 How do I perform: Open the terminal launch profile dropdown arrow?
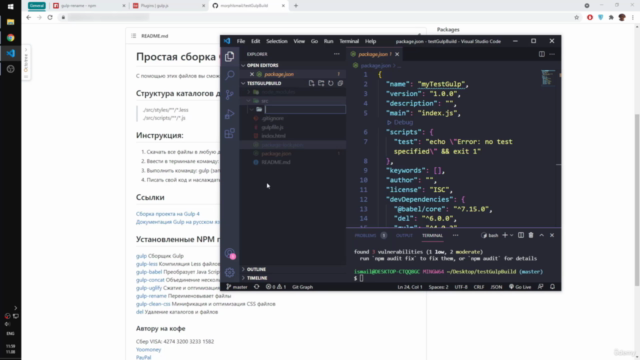pyautogui.click(x=511, y=235)
